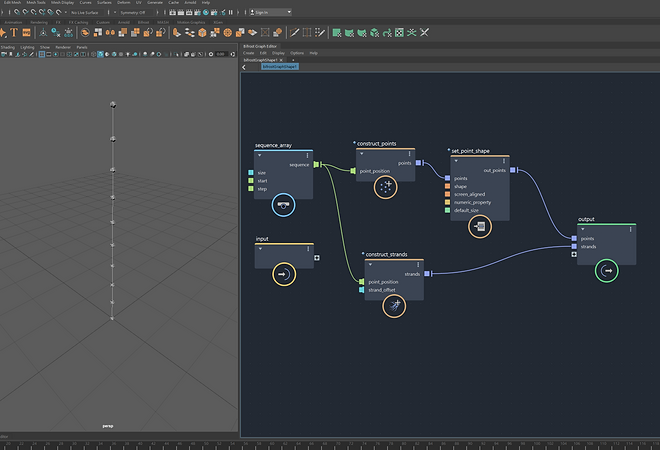Open the Display menu in Bifrost Graph Editor

(278, 53)
